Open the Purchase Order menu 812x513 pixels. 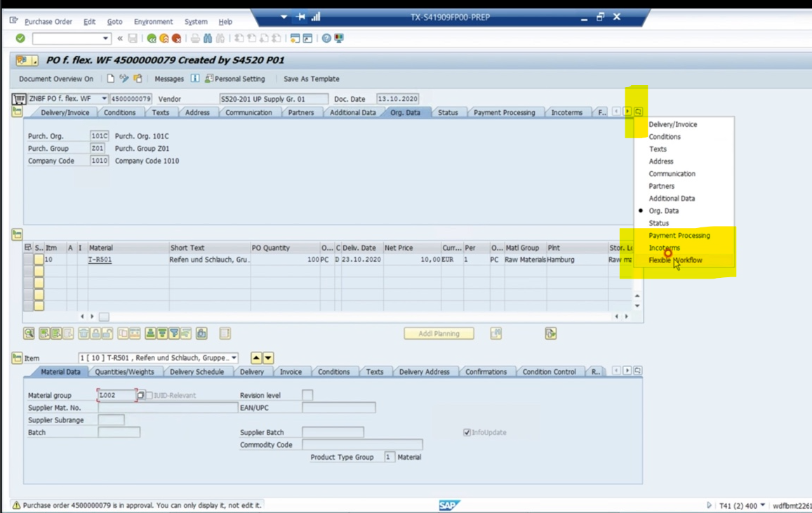pos(48,22)
